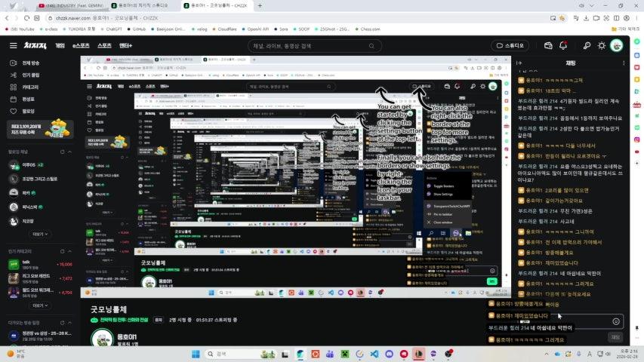
Task: Switch to the 치지직 스튜디오 browser tab
Action: [143, 6]
